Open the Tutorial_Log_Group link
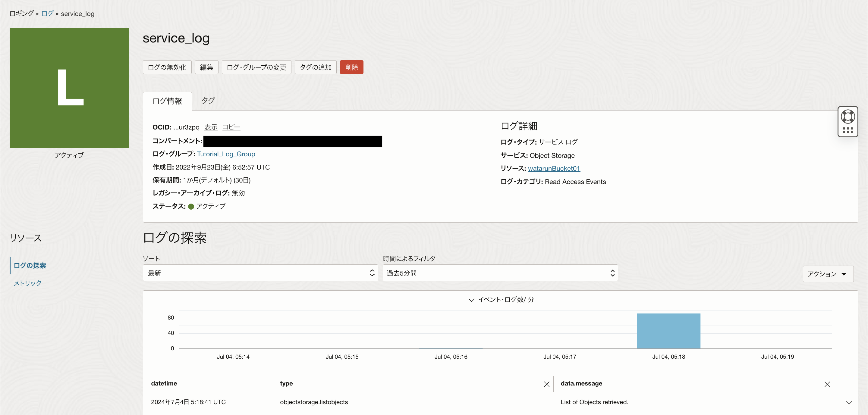This screenshot has width=868, height=415. (226, 154)
